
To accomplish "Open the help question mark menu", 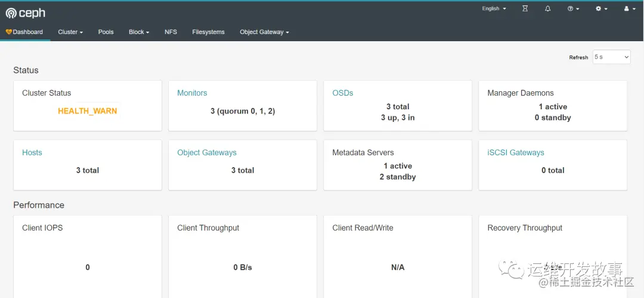I will (574, 8).
